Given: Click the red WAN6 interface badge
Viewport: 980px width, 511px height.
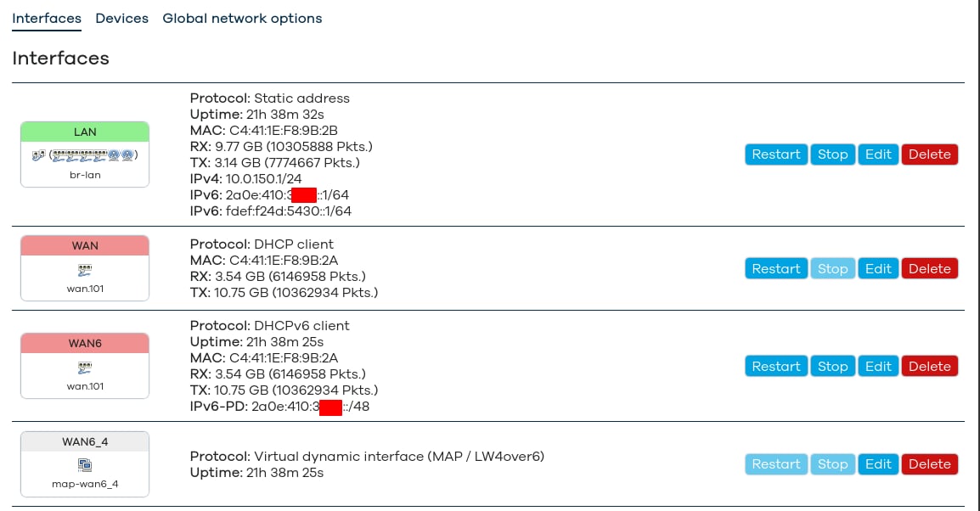Looking at the screenshot, I should click(x=85, y=344).
